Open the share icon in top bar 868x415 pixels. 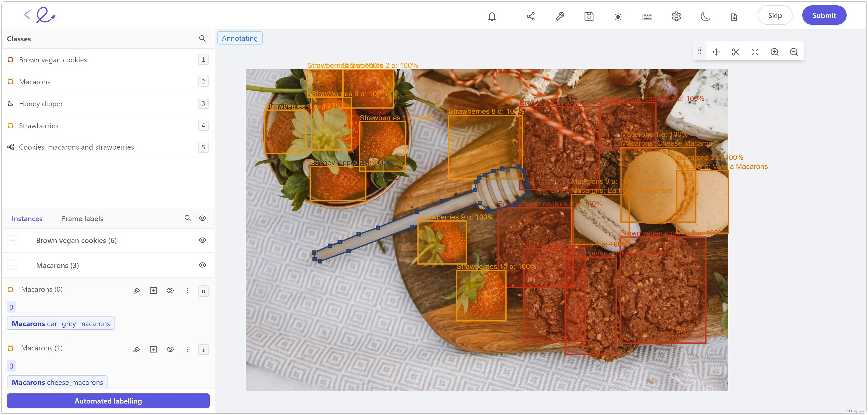coord(530,16)
